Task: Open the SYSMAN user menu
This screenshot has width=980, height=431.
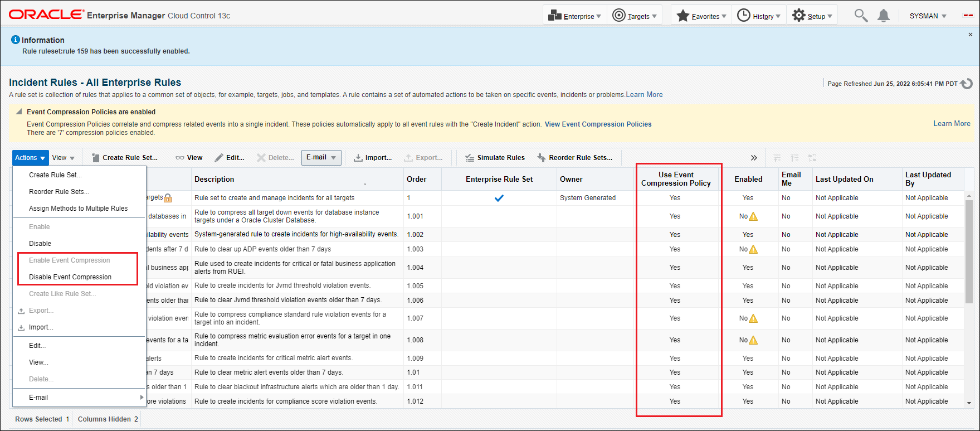Action: coord(928,16)
